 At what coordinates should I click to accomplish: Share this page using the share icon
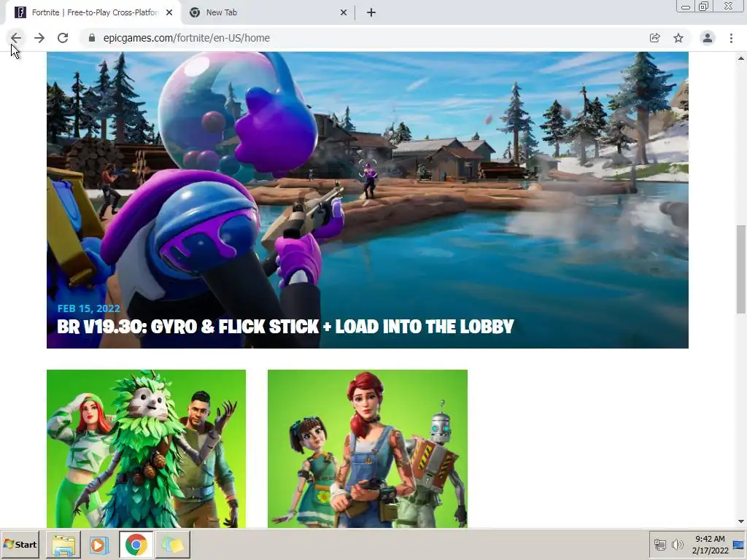point(654,38)
